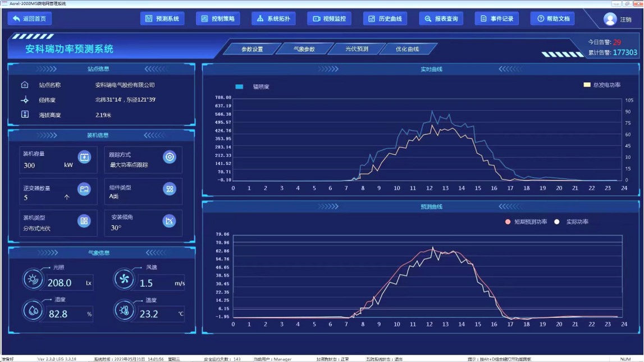Image resolution: width=644 pixels, height=362 pixels.
Task: Click the 300 kW capacity value
Action: click(29, 166)
